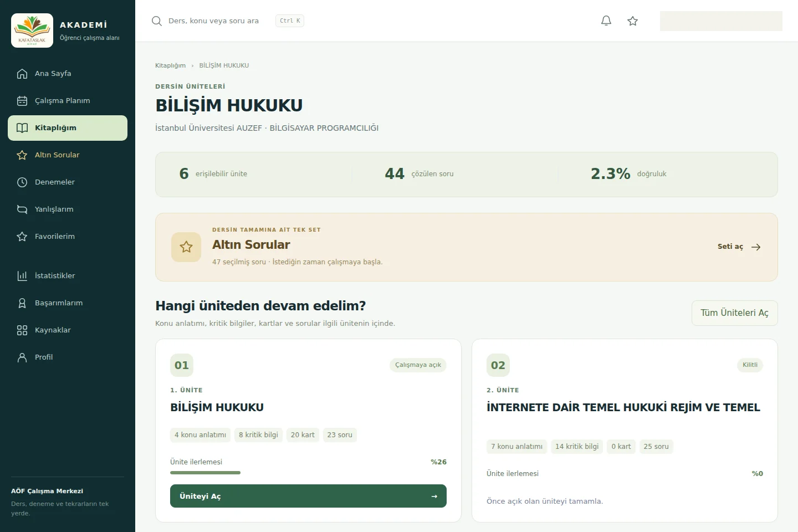
Task: Open Kaynaklar from the sidebar
Action: [68, 330]
